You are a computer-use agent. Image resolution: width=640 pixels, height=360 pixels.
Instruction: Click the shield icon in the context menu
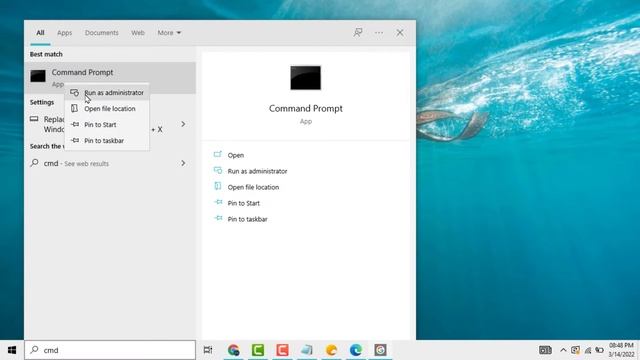pos(74,93)
